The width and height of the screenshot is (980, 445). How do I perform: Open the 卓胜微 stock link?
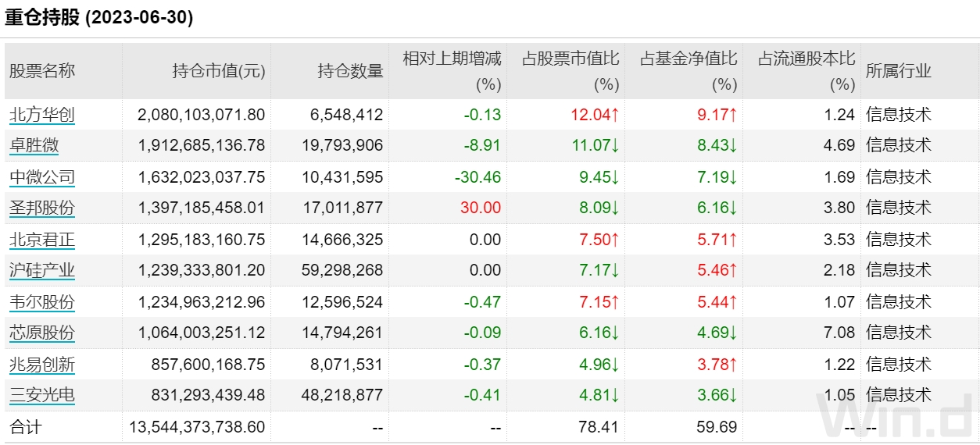point(34,145)
